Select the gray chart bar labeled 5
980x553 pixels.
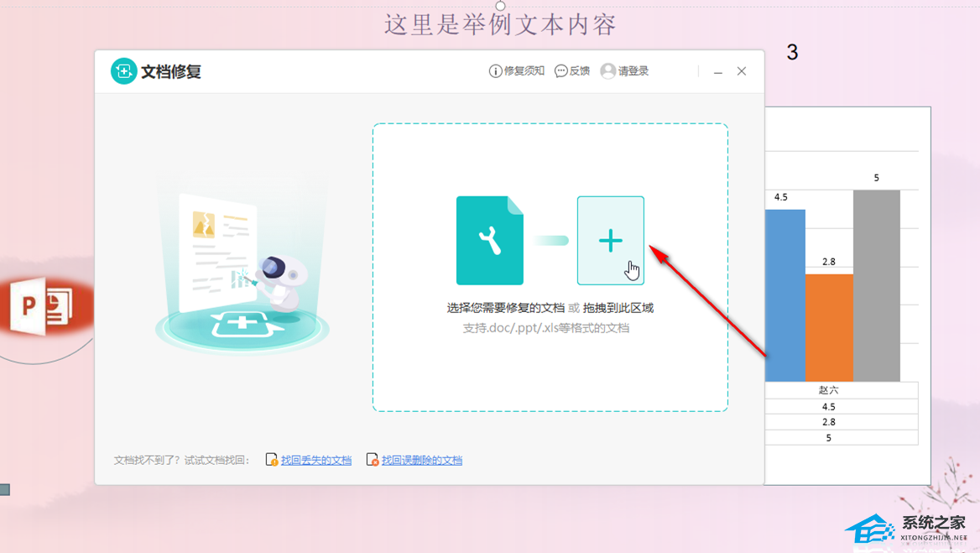(876, 285)
